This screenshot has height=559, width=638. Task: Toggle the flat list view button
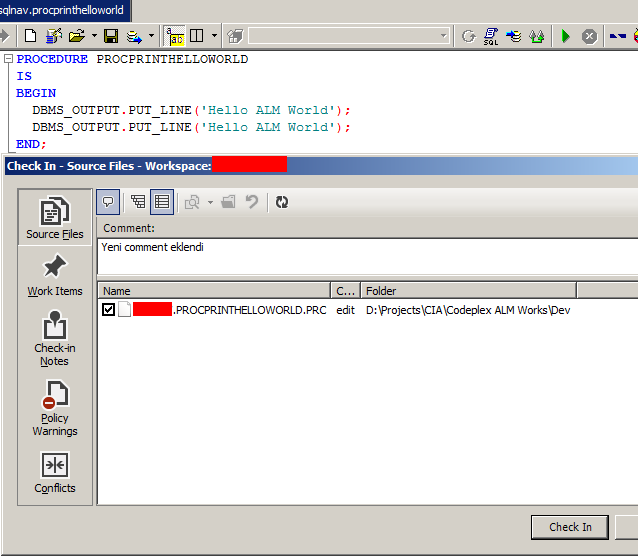click(162, 202)
